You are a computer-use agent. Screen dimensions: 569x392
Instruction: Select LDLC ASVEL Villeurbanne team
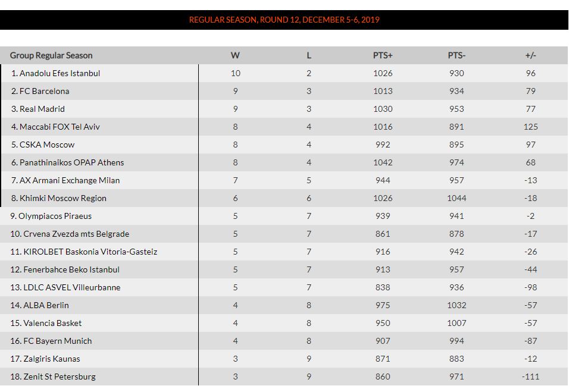tap(71, 287)
